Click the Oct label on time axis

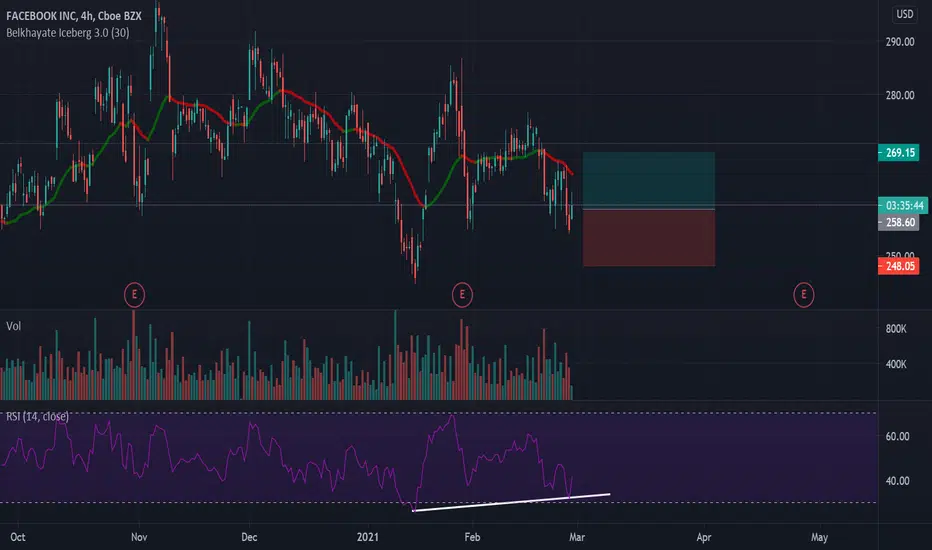point(18,537)
